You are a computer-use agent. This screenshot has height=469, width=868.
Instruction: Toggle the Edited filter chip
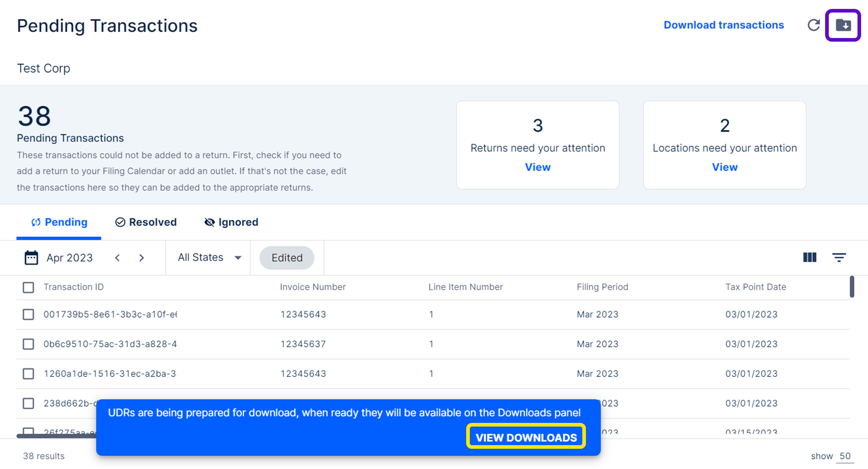coord(287,258)
